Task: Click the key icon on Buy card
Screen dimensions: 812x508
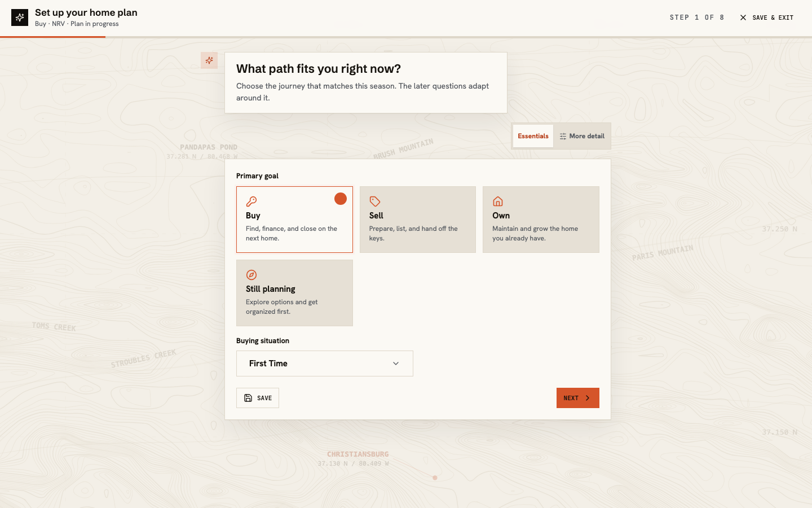Action: point(251,202)
